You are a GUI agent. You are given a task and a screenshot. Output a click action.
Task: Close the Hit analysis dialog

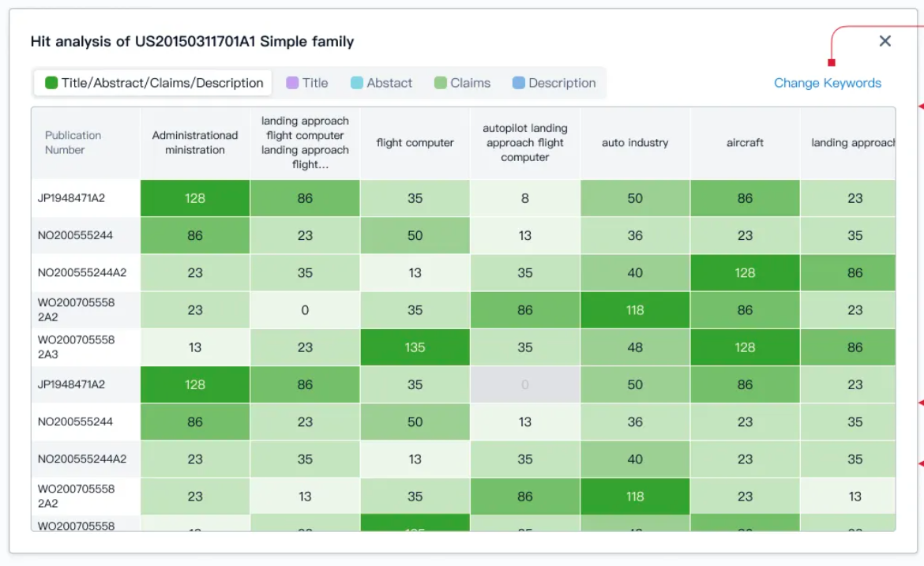pos(885,41)
